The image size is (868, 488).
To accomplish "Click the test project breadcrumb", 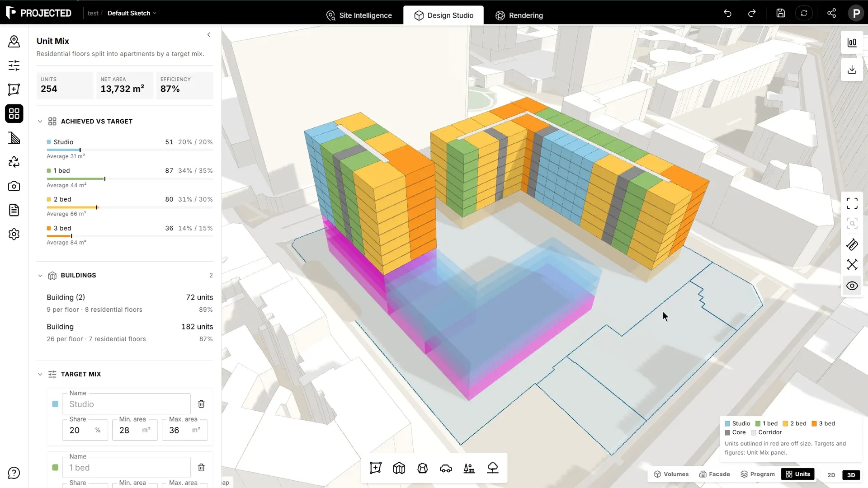I will pos(93,13).
